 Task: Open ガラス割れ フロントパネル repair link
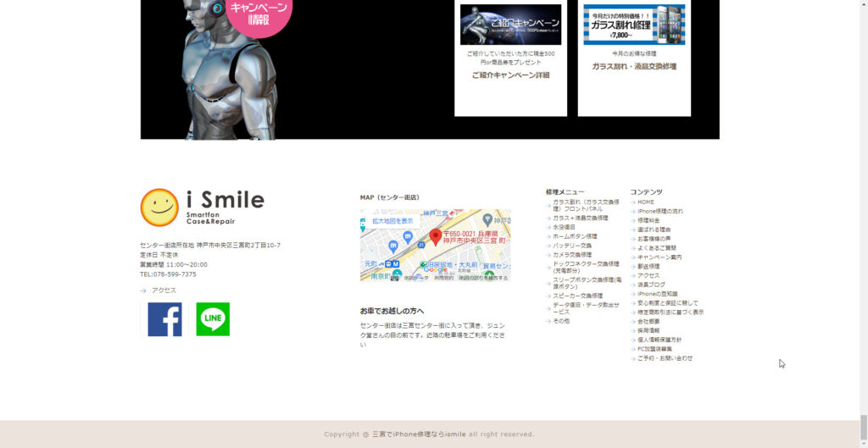click(x=586, y=205)
